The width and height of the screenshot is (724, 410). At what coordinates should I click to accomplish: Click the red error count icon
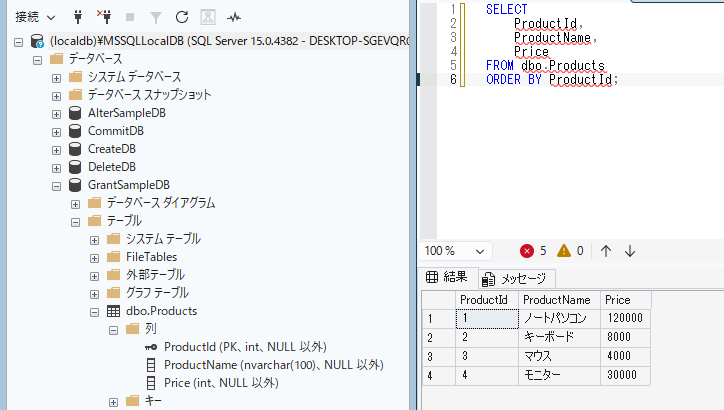pos(527,251)
